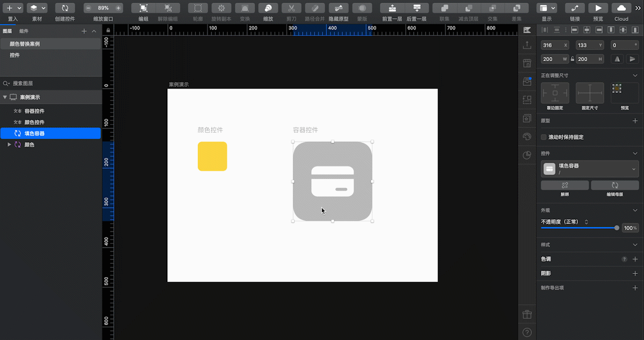
Task: Click the 链接 link tool icon
Action: 575,8
